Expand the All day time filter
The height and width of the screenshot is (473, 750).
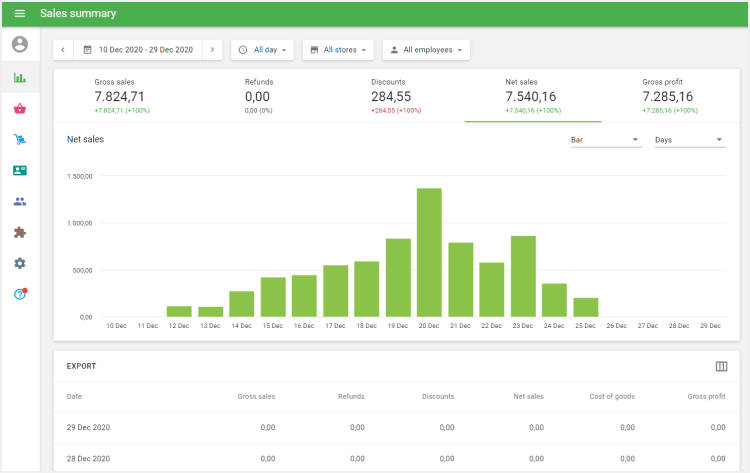point(264,50)
